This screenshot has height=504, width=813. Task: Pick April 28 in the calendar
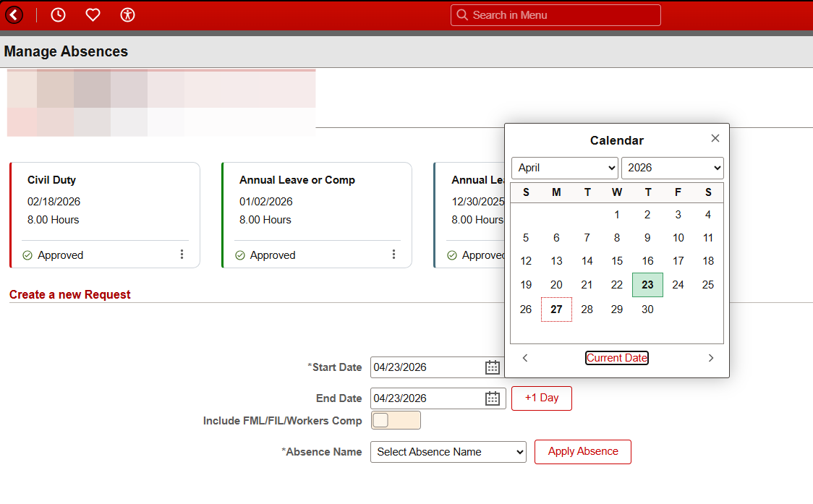tap(587, 309)
